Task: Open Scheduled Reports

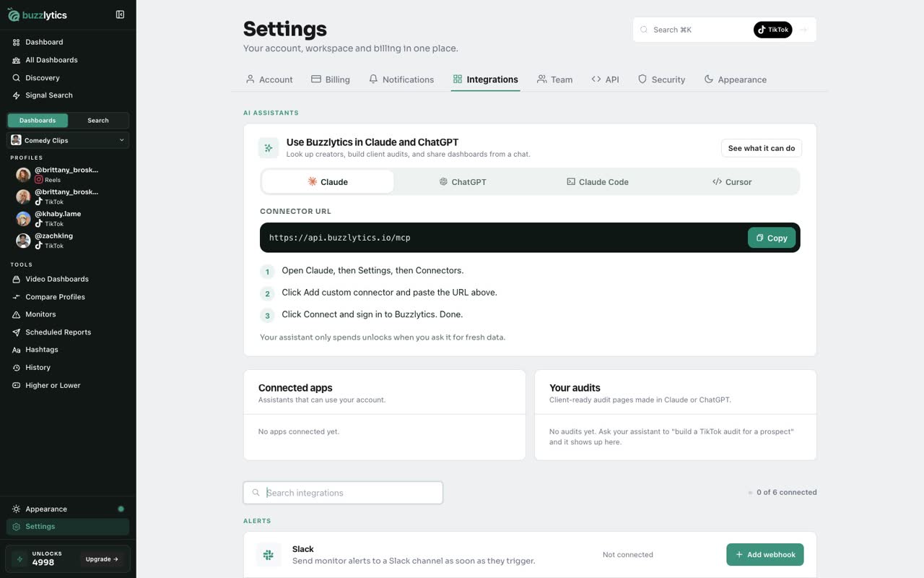Action: tap(68, 332)
